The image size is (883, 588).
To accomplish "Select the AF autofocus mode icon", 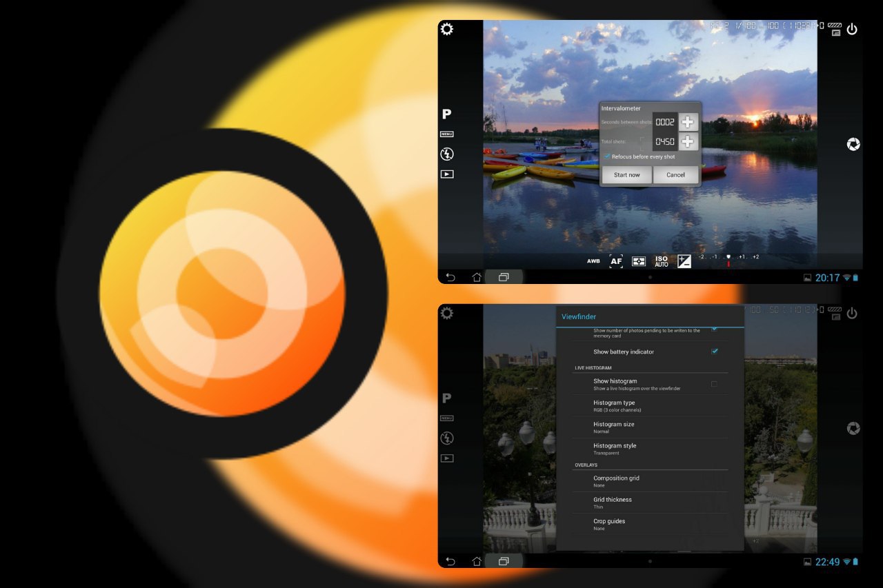I will 616,261.
